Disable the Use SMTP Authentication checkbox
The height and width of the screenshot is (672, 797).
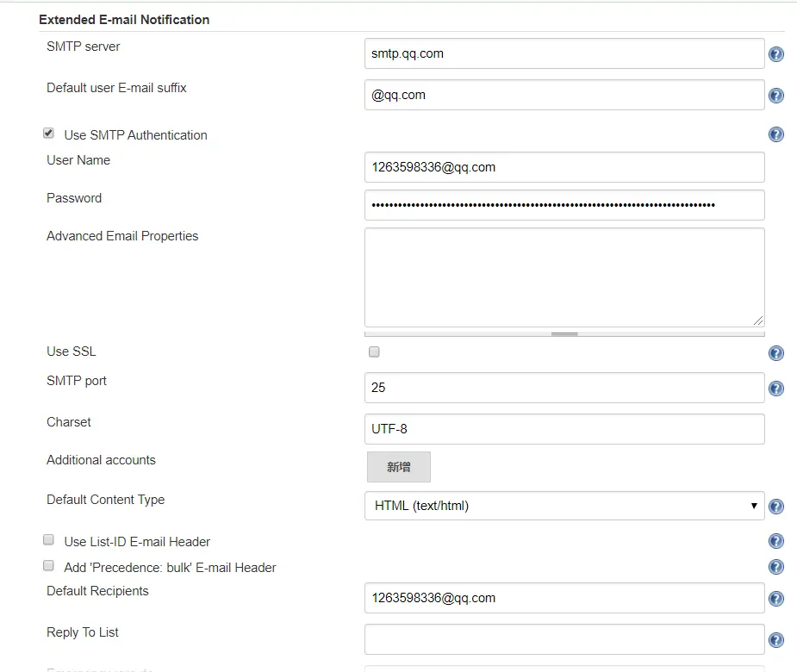[x=49, y=134]
